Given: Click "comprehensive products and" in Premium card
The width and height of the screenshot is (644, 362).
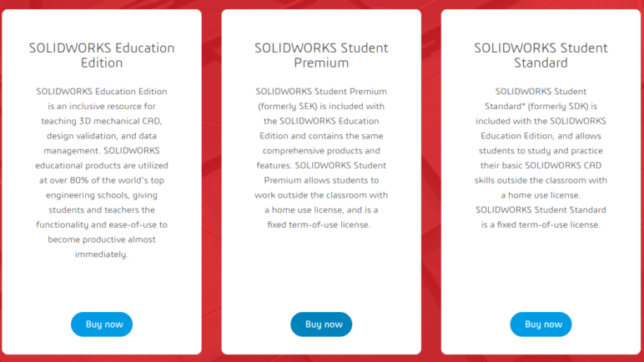Looking at the screenshot, I should 321,150.
